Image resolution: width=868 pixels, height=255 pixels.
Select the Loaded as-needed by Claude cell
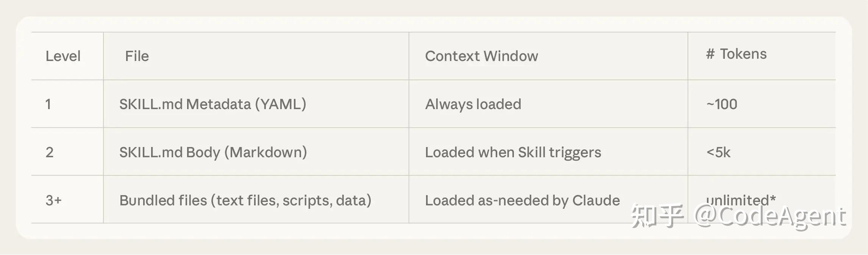(522, 200)
